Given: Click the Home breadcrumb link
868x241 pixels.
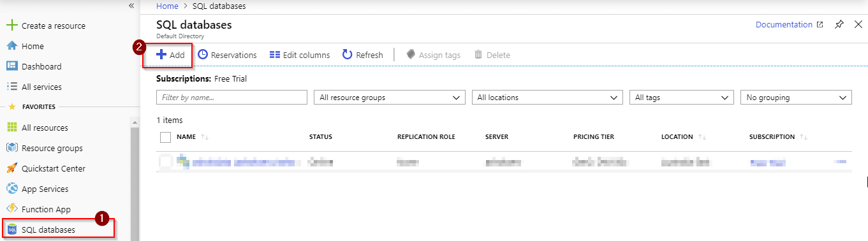Looking at the screenshot, I should (167, 6).
